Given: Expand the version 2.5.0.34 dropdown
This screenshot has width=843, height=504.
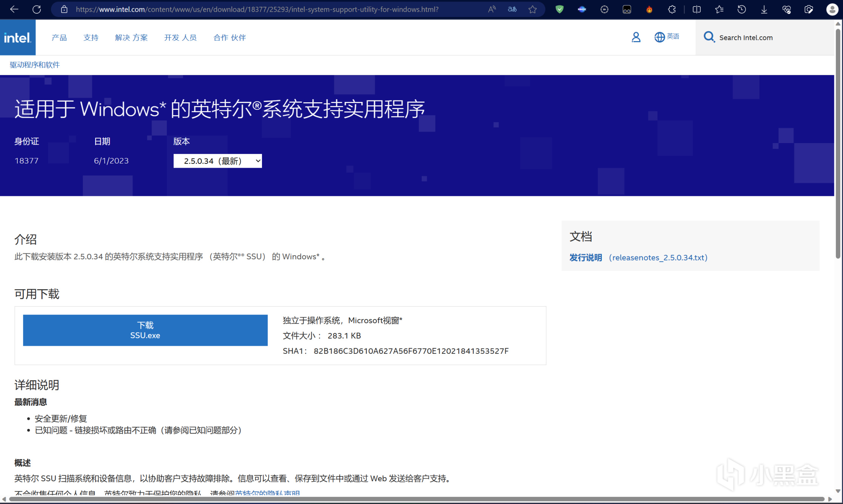Looking at the screenshot, I should (x=217, y=161).
